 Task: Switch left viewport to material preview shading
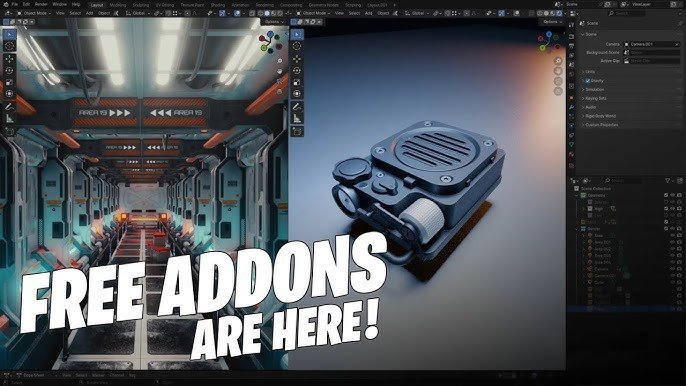point(274,13)
